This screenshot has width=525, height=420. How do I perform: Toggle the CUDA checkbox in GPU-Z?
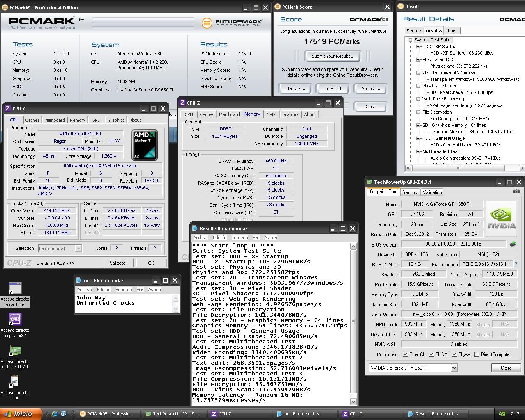click(431, 354)
